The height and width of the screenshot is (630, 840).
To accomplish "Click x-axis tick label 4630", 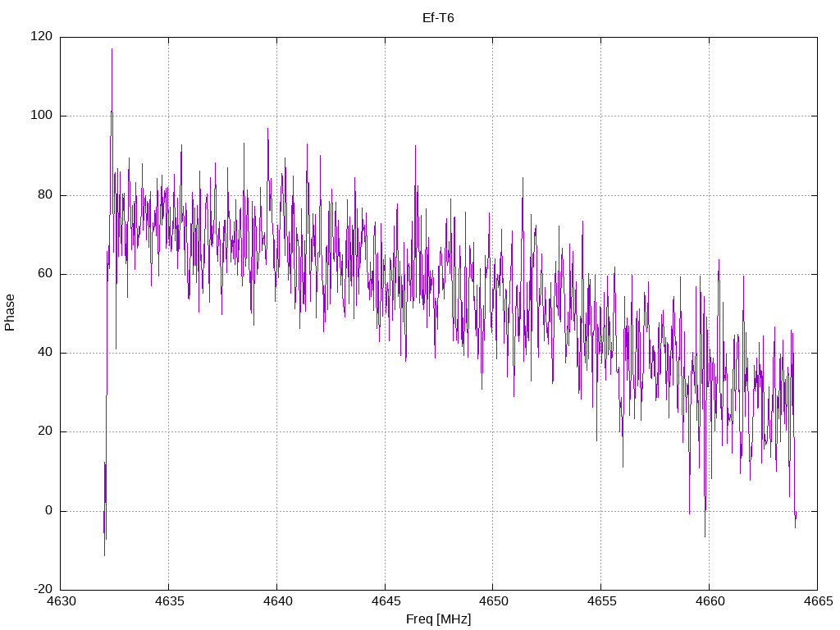I will click(x=61, y=601).
